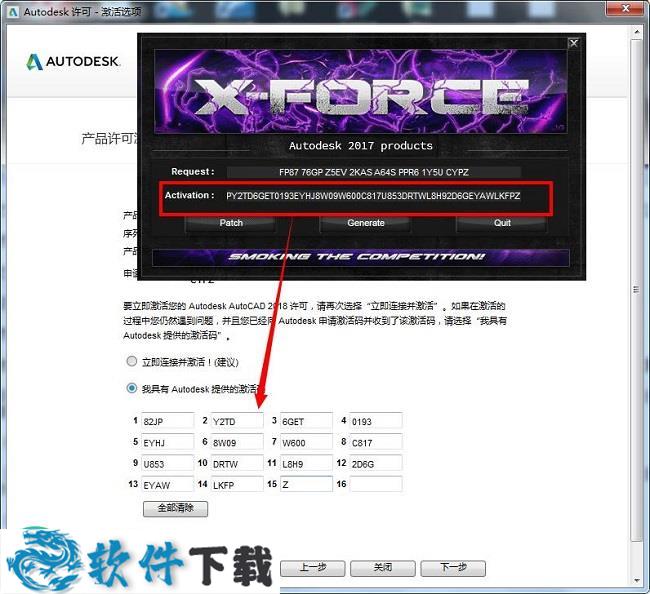Click activation field 7 containing W600
Image resolution: width=650 pixels, height=594 pixels.
click(x=306, y=442)
